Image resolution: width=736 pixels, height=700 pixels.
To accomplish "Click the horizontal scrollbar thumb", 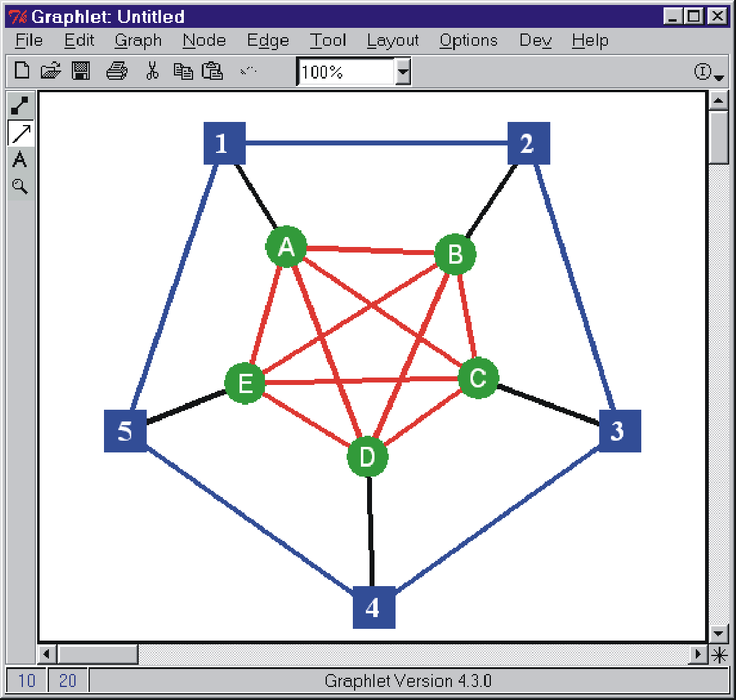I will 97,654.
